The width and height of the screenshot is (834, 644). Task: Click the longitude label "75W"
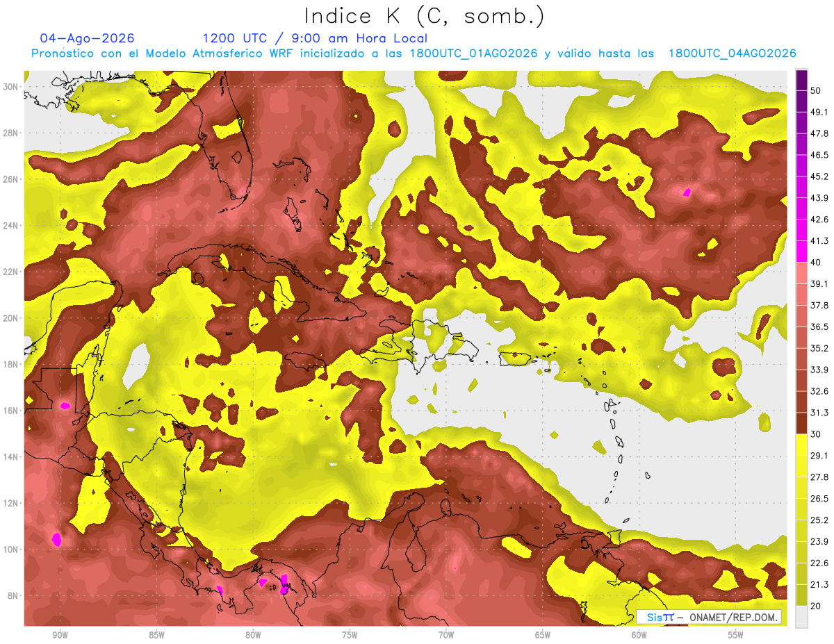(350, 635)
